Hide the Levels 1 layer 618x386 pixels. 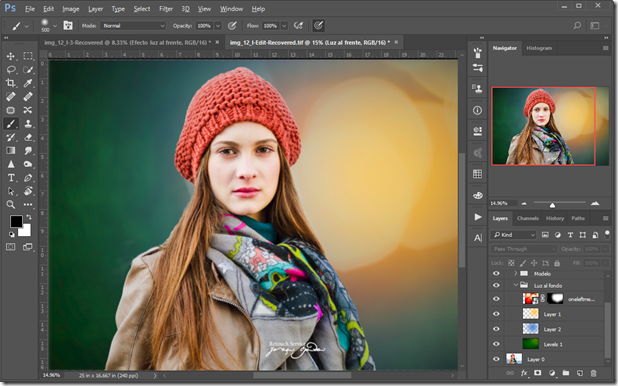(496, 344)
